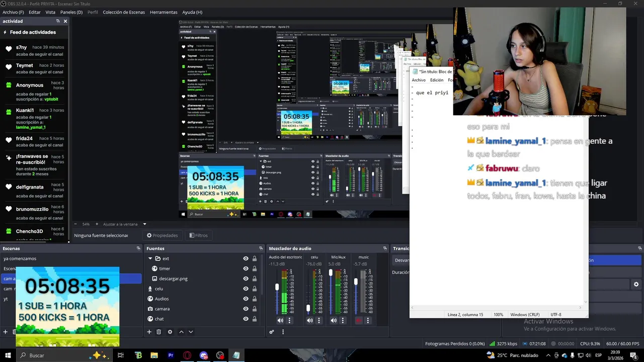Hide the ext group source
Image resolution: width=644 pixels, height=362 pixels.
246,258
